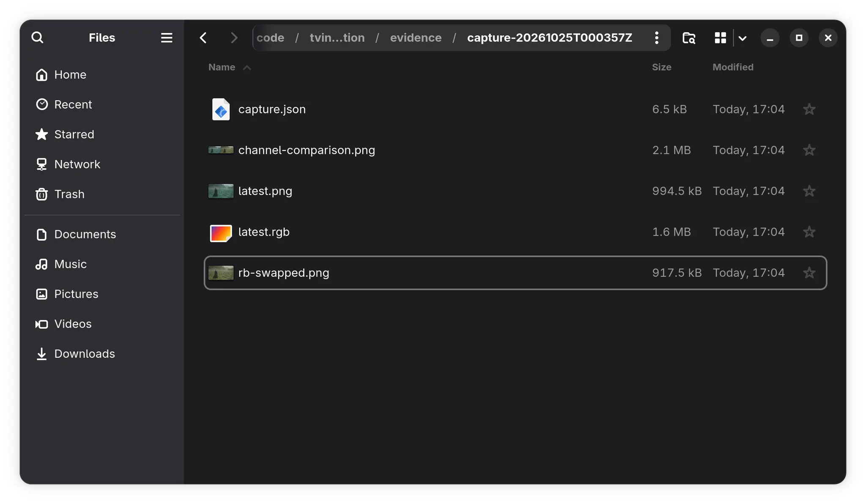Open the Music folder in the sidebar
The width and height of the screenshot is (866, 504).
click(102, 264)
